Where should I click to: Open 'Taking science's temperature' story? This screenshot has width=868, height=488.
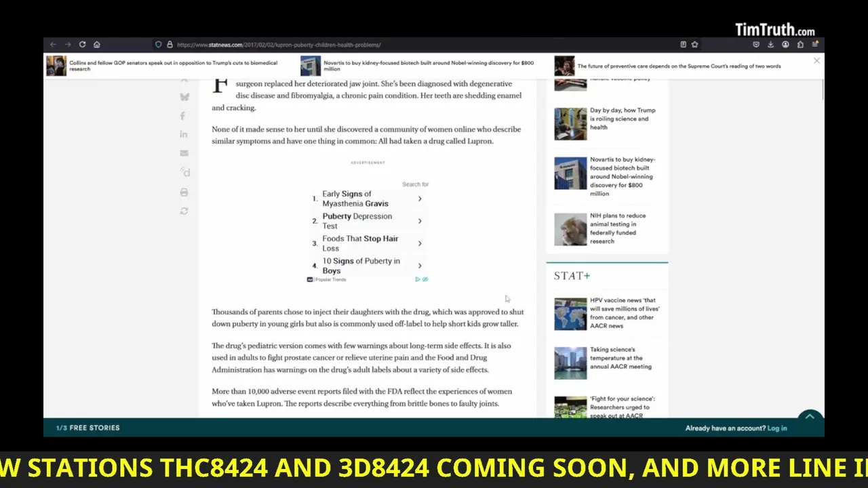coord(620,358)
